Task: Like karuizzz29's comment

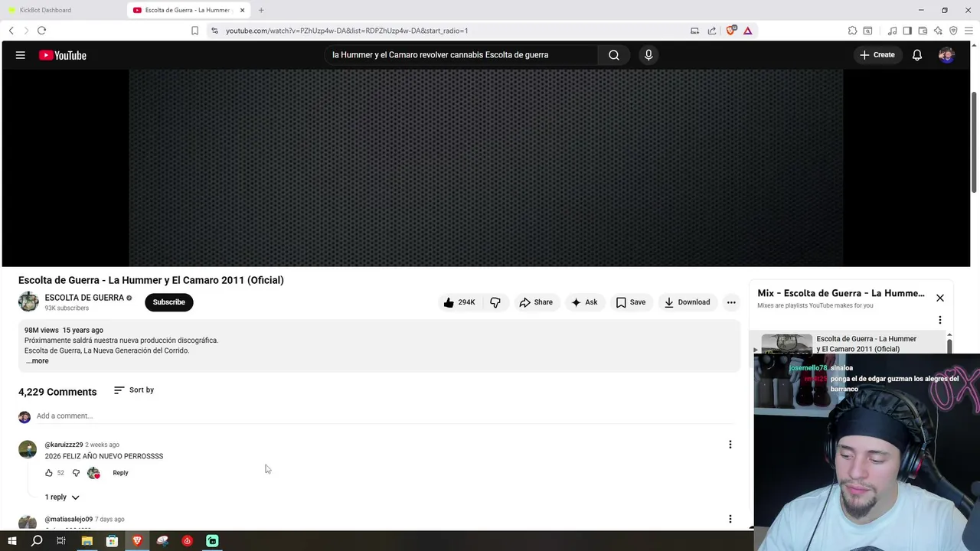Action: coord(49,473)
